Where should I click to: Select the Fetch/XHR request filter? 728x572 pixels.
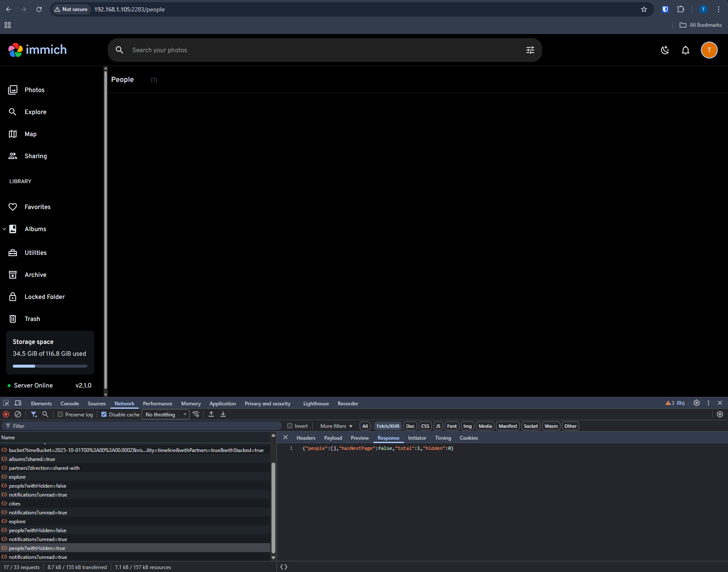pos(388,426)
